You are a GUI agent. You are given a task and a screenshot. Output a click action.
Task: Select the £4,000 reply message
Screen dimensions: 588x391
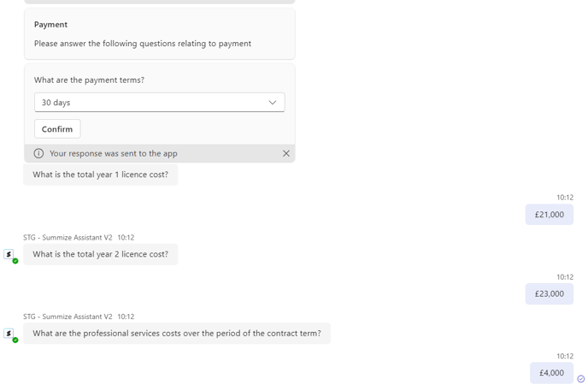(x=551, y=373)
